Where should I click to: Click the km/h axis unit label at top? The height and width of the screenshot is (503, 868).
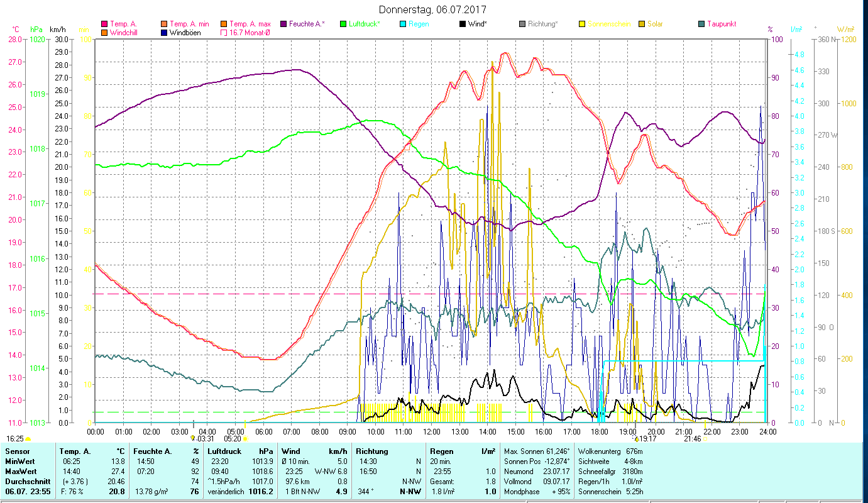point(58,30)
